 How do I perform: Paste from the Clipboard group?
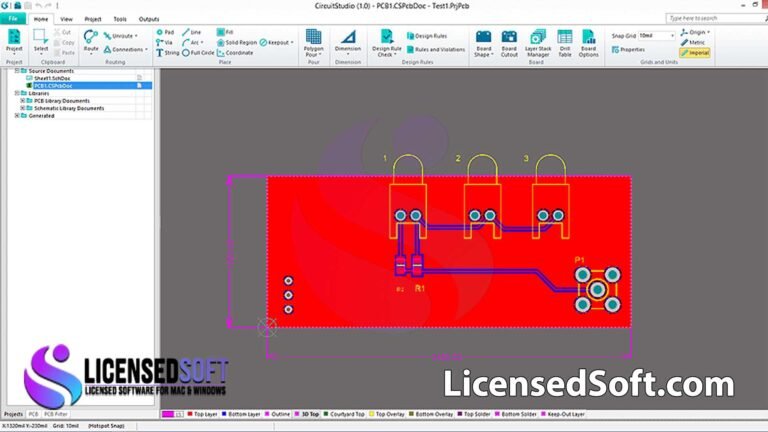pyautogui.click(x=64, y=53)
